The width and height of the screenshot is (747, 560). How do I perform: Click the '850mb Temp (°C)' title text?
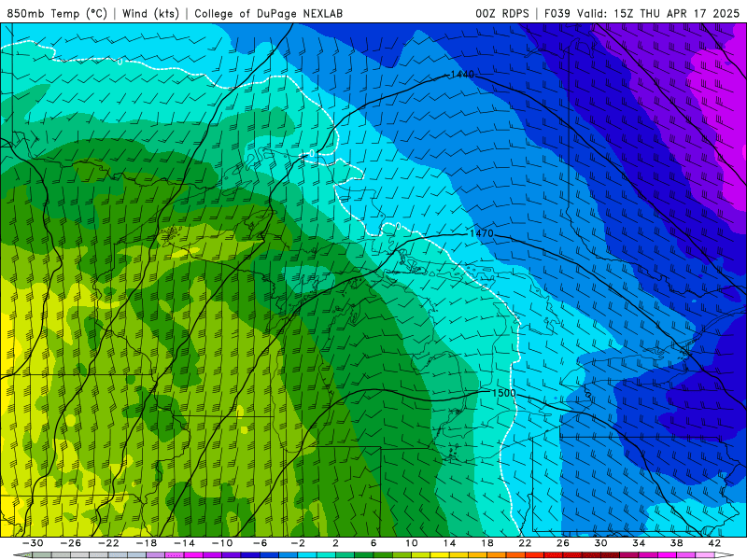(x=57, y=13)
